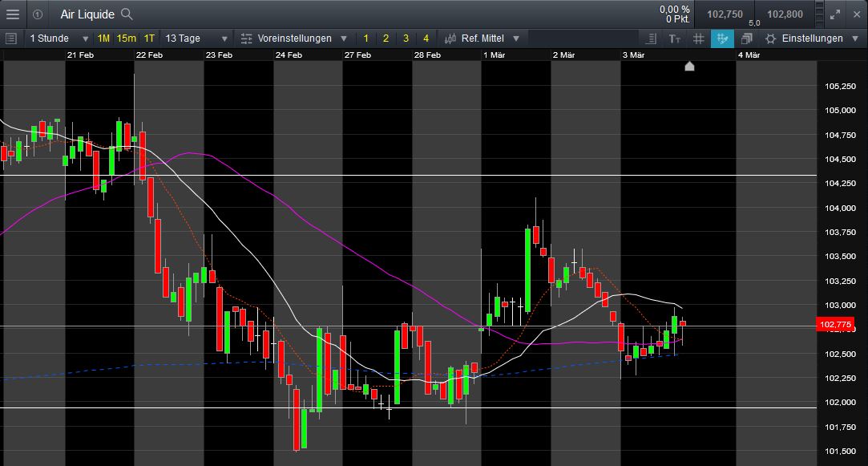Switch to the 15m interval
The image size is (868, 466).
click(126, 38)
